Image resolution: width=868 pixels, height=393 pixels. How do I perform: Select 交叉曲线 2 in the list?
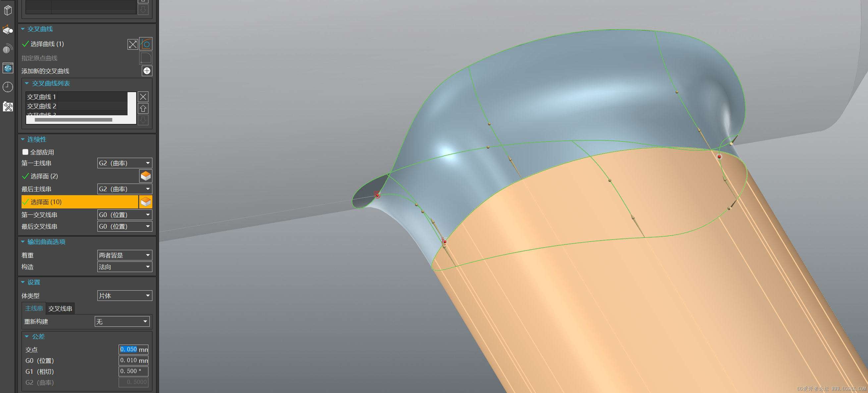coord(42,106)
